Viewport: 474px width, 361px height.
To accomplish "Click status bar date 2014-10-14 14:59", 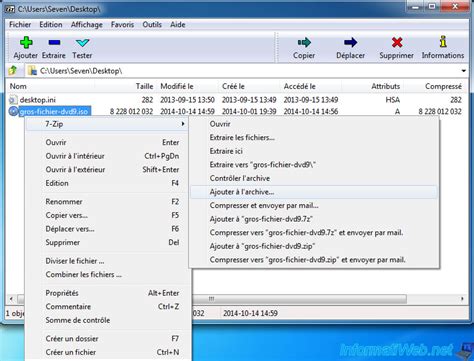I will 250,313.
